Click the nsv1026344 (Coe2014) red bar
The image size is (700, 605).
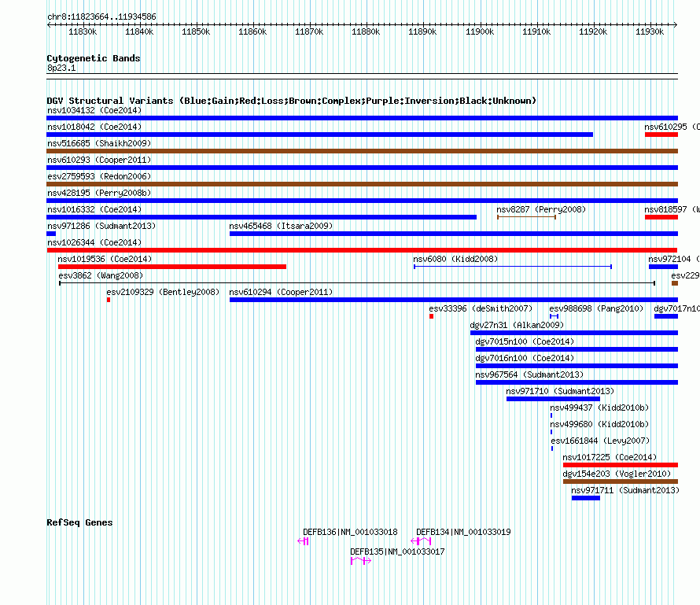(x=362, y=250)
